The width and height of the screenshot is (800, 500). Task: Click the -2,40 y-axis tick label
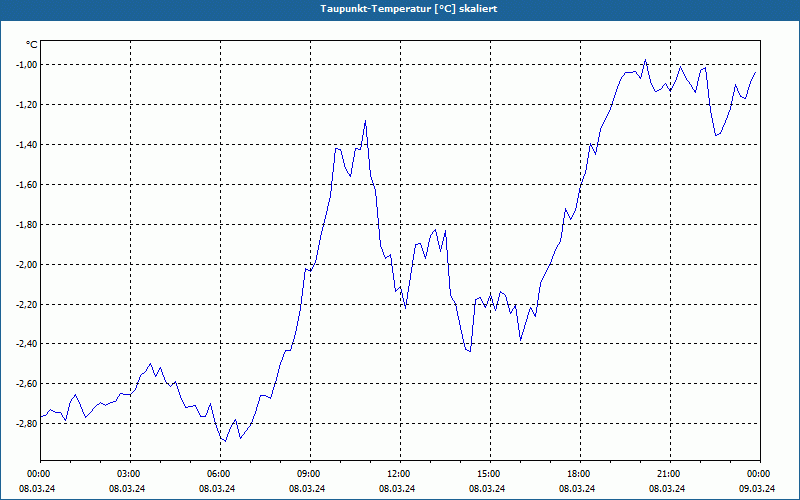[x=27, y=344]
